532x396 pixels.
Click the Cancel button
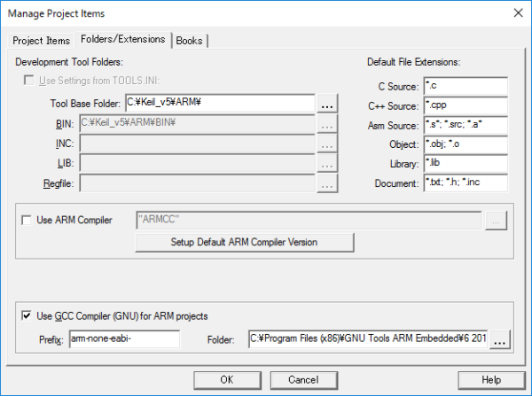pos(303,380)
